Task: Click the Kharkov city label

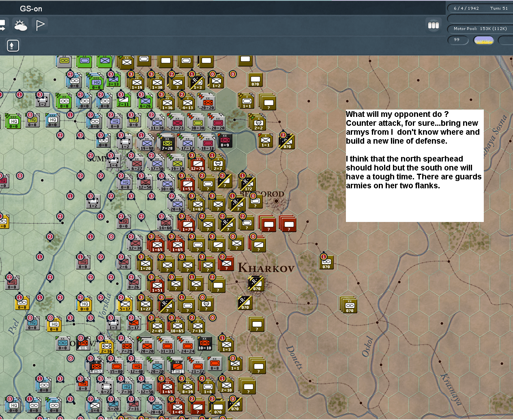Action: pos(266,268)
